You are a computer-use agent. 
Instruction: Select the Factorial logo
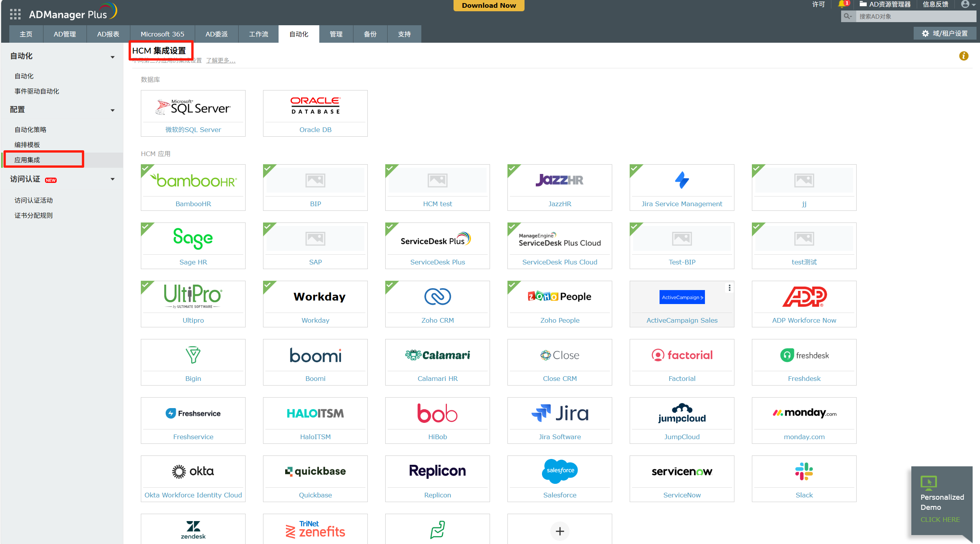pos(682,355)
